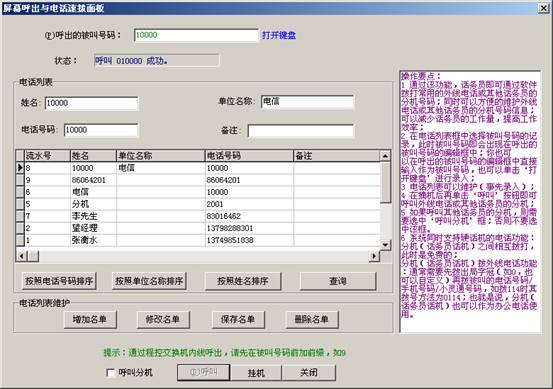Screen dimensions: 553x389
Task: Click the horizontal scroll right arrow
Action: 374,256
